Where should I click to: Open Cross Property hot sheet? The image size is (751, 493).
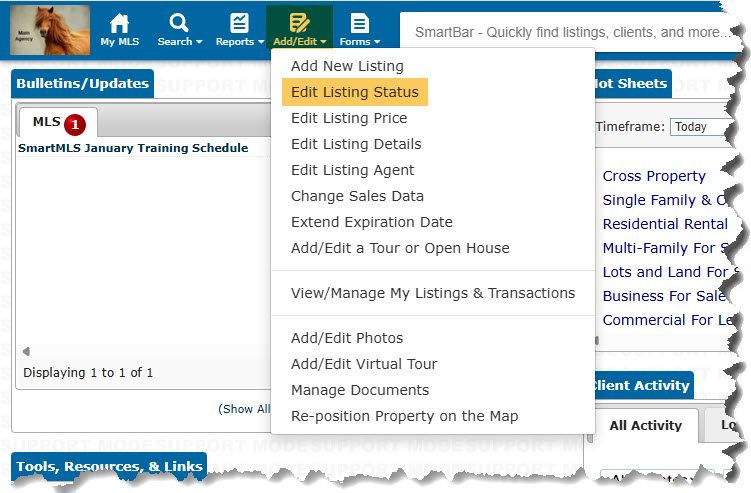pyautogui.click(x=654, y=176)
